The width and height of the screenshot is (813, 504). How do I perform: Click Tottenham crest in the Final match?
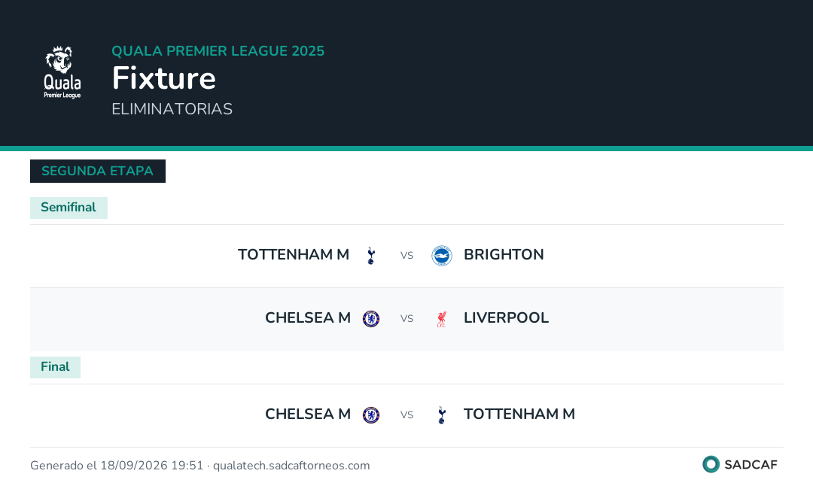click(x=442, y=415)
